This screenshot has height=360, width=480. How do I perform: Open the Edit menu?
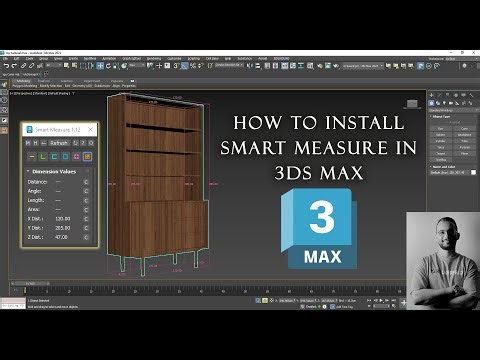(x=16, y=59)
